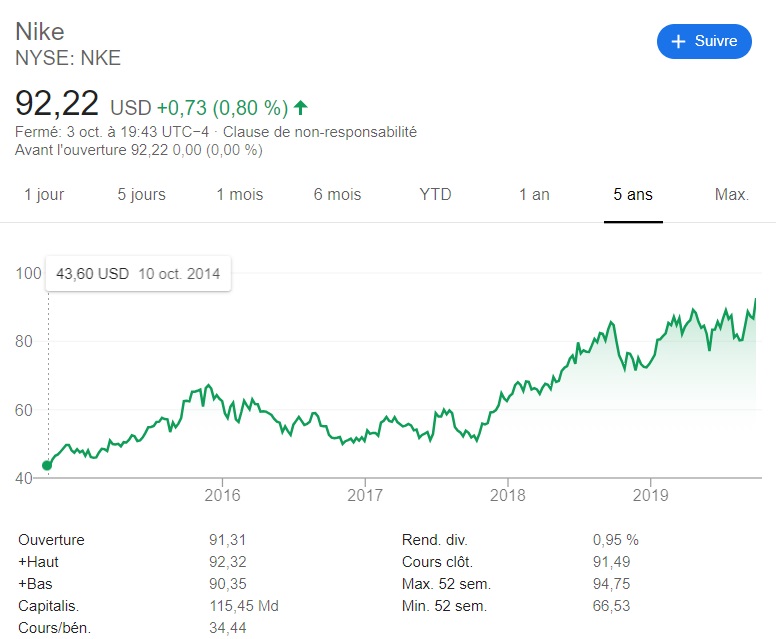Switch to the 5 jours tab

(x=141, y=194)
